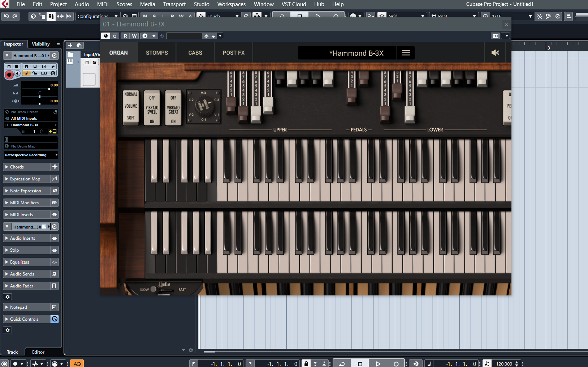Image resolution: width=588 pixels, height=367 pixels.
Task: Expand the Note Expression section
Action: (x=27, y=191)
